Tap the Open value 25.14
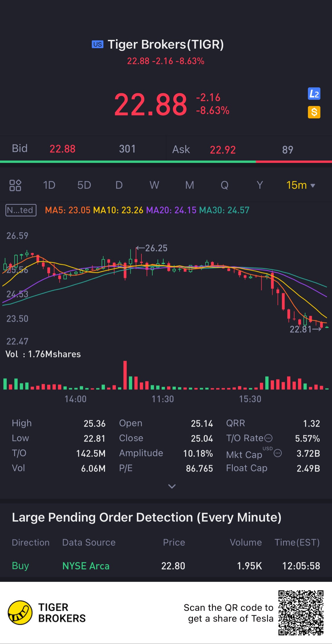This screenshot has width=332, height=644. click(x=202, y=424)
